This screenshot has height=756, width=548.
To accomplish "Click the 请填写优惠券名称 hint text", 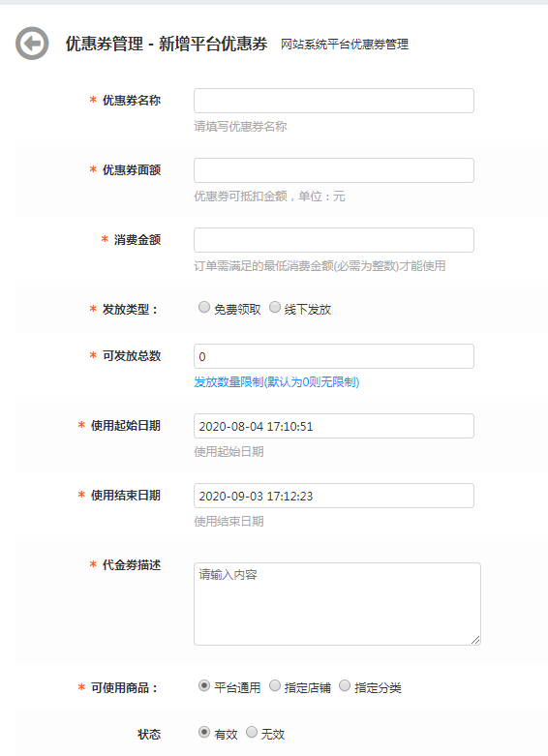I will point(240,127).
